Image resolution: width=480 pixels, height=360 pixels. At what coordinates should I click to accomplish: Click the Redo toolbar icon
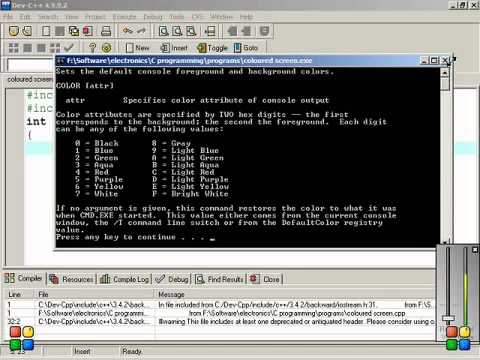tap(141, 31)
